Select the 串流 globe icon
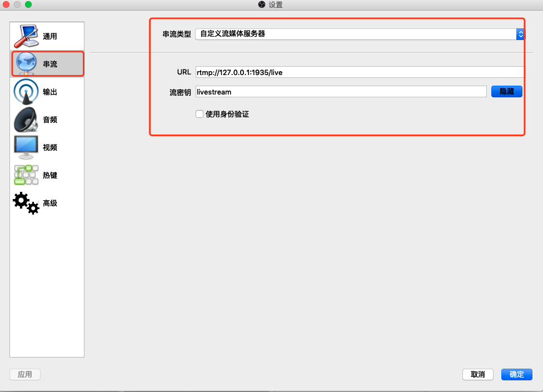Viewport: 543px width, 392px height. click(x=26, y=64)
